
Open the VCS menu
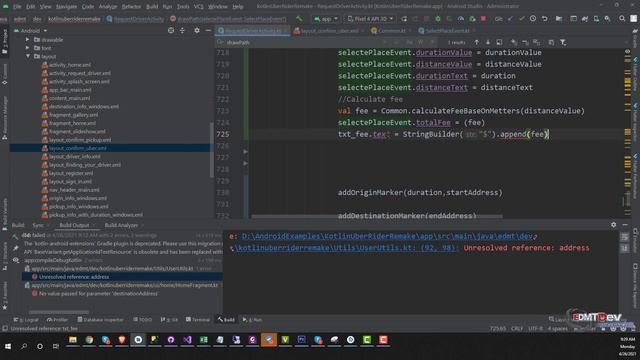coord(198,7)
